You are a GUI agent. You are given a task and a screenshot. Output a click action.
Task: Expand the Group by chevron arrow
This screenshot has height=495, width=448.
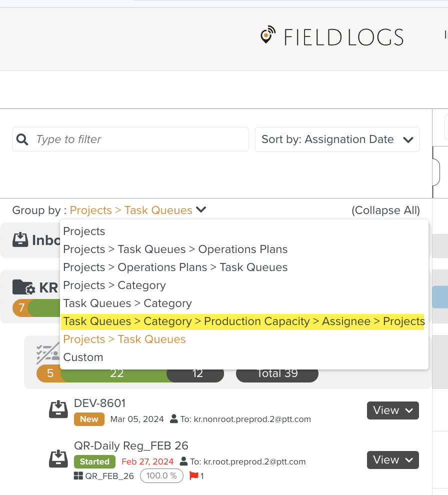pyautogui.click(x=201, y=210)
